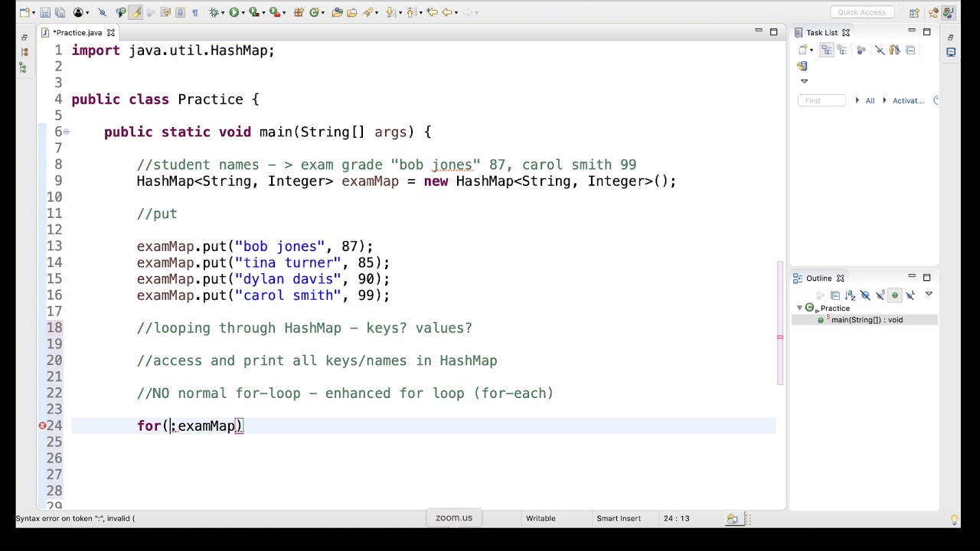This screenshot has height=551, width=980.
Task: Click the Open Perspective icon
Action: pos(915,12)
